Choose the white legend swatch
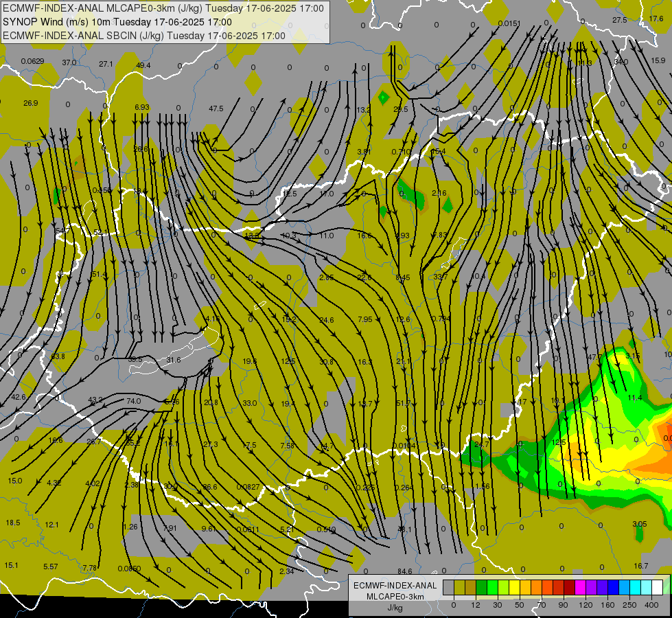Image resolution: width=672 pixels, height=618 pixels. 657,587
